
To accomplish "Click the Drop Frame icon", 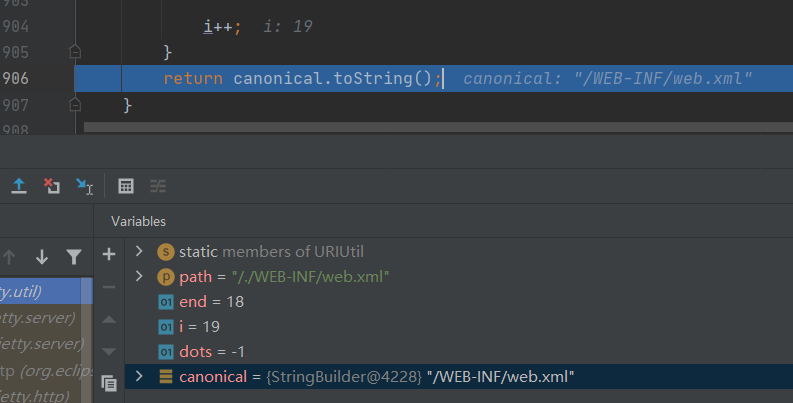I will coord(52,186).
